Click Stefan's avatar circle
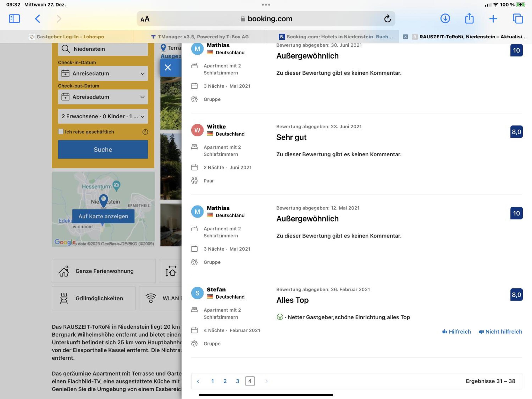The height and width of the screenshot is (399, 532). (x=197, y=293)
